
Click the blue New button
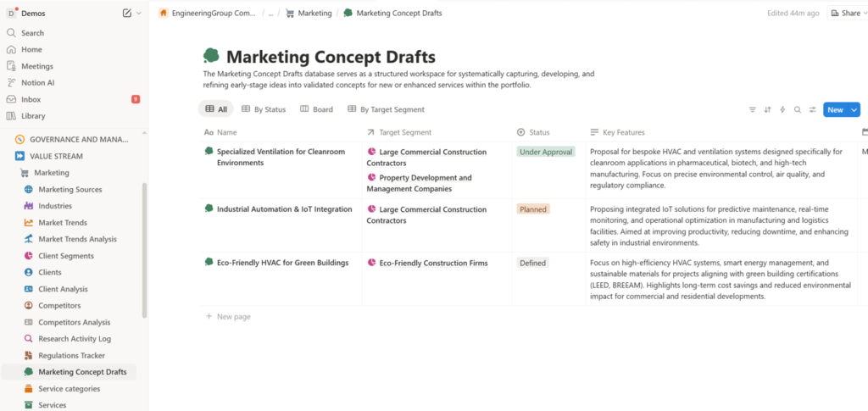[835, 109]
